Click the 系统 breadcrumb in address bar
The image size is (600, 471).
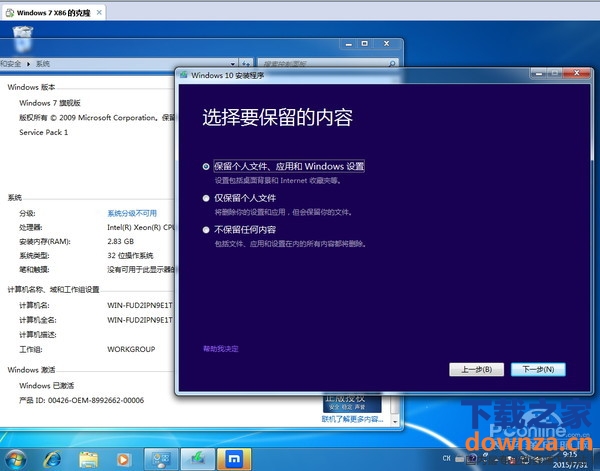[x=43, y=64]
